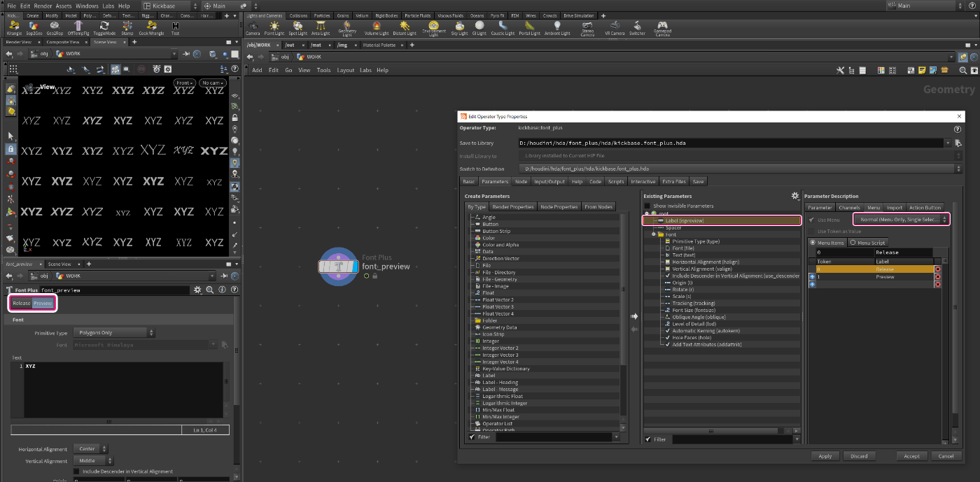
Task: Select Primitive Type (type) parameter
Action: [696, 241]
